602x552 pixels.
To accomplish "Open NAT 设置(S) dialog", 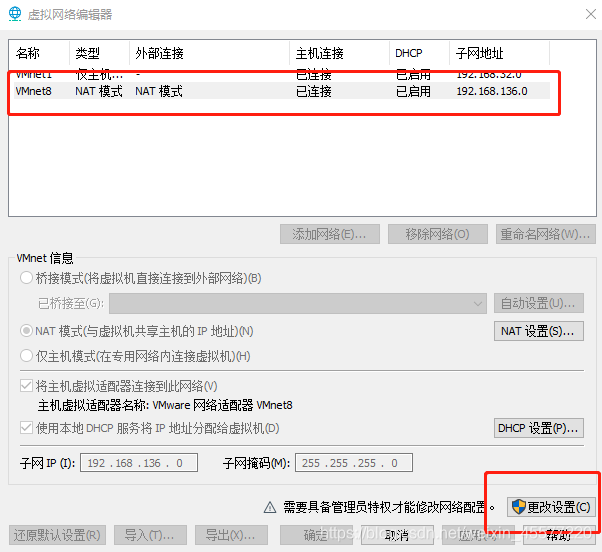I will [539, 331].
